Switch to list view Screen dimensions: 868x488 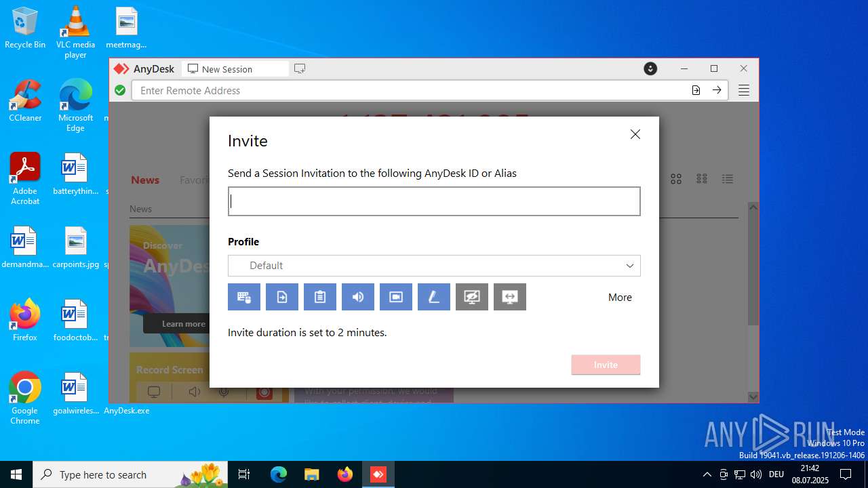tap(728, 179)
